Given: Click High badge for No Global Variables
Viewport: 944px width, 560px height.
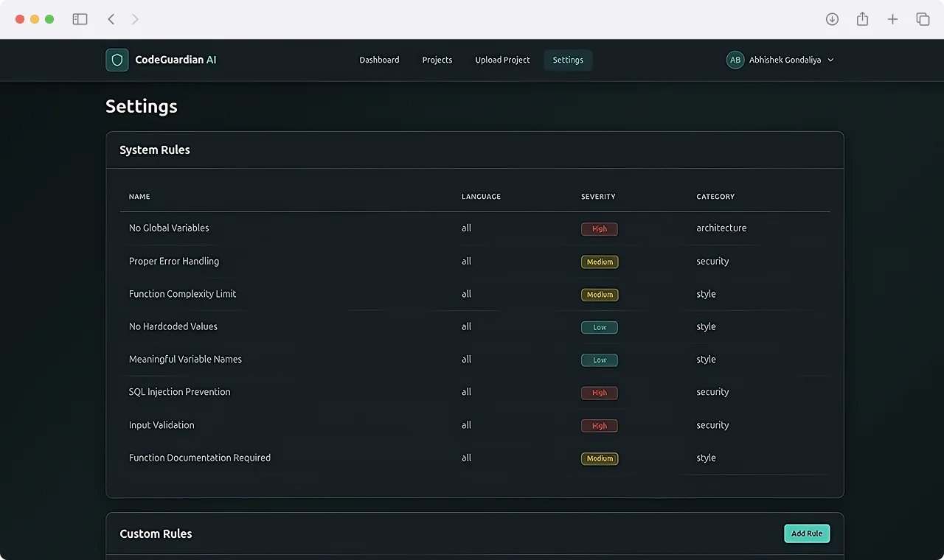Looking at the screenshot, I should coord(600,229).
